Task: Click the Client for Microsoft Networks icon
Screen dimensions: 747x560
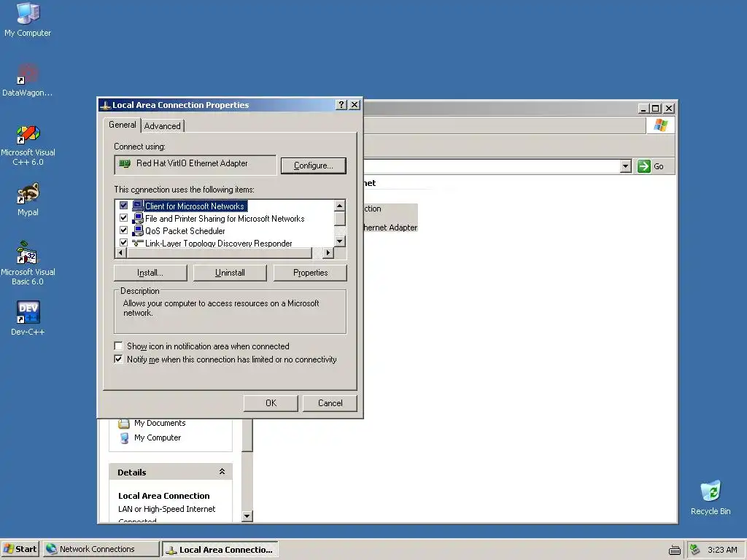Action: pos(138,206)
